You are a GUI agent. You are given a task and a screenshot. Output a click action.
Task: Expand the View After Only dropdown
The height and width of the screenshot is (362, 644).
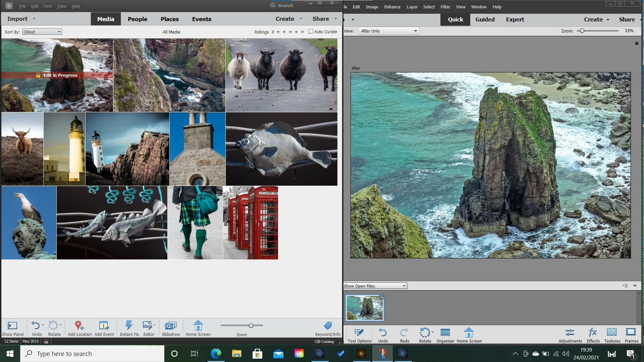388,31
